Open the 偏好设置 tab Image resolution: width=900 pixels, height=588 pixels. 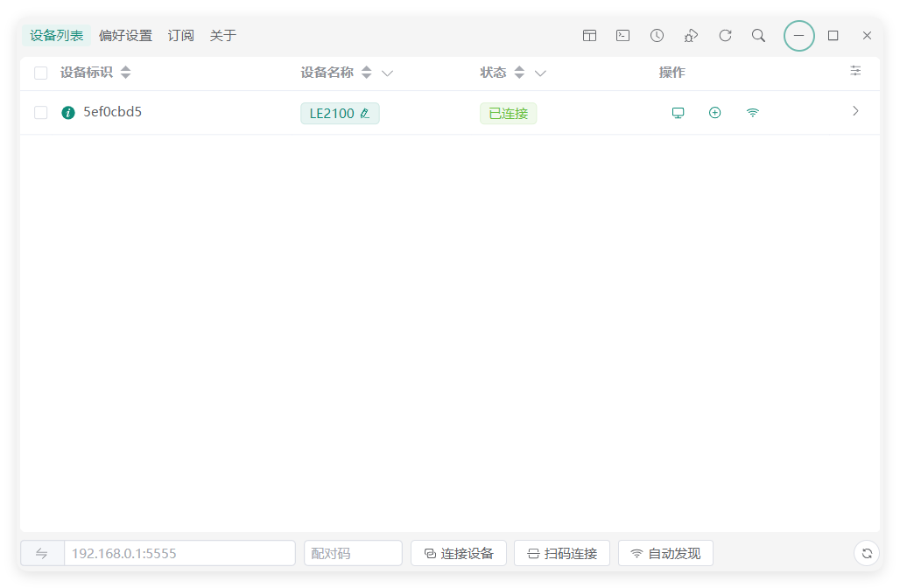pos(125,36)
